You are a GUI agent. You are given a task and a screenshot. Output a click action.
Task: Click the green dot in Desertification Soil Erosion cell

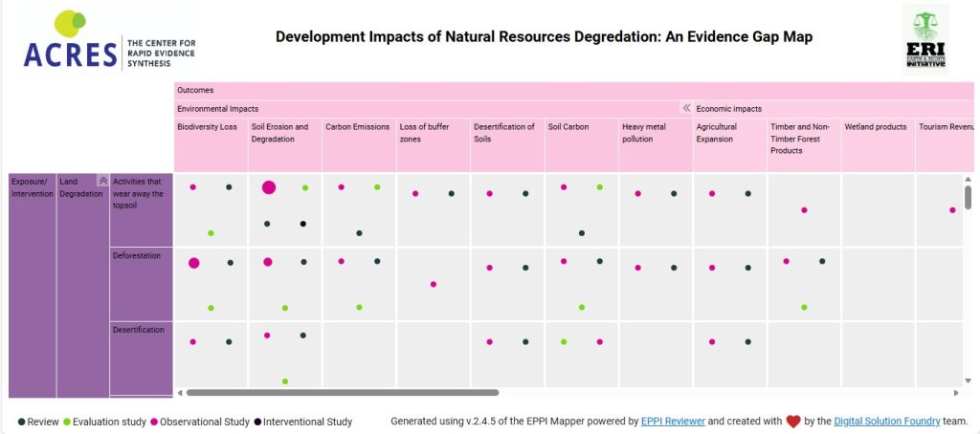point(285,381)
